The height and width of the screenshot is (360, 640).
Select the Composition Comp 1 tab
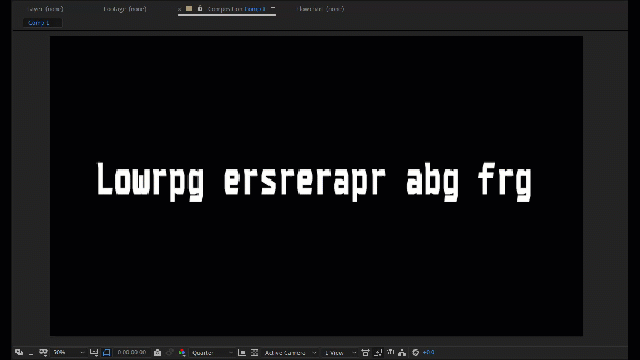[x=236, y=9]
